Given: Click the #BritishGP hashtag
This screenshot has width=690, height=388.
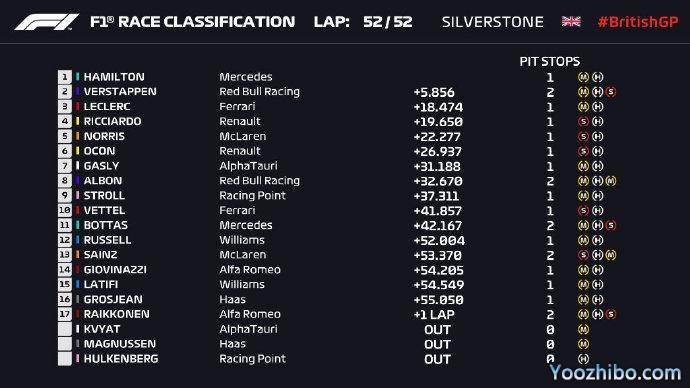Looking at the screenshot, I should tap(638, 22).
